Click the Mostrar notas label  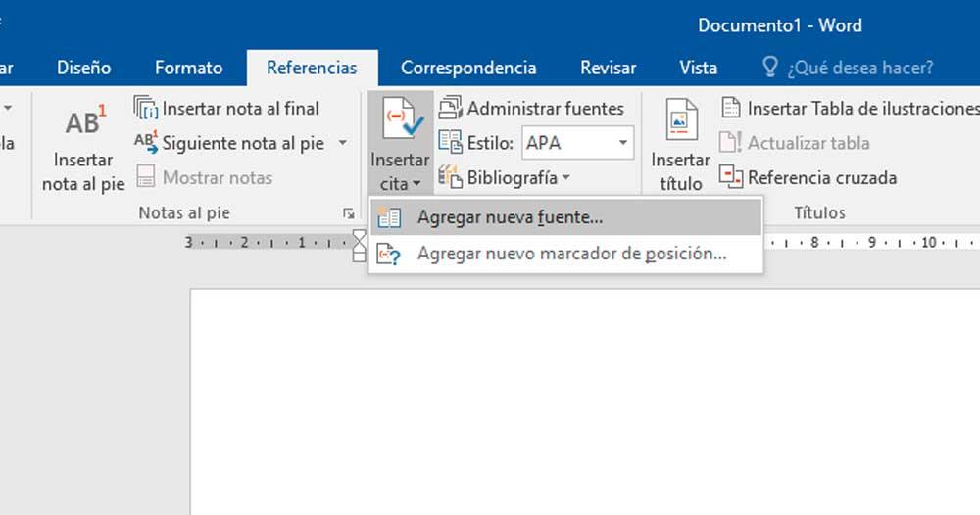click(218, 178)
